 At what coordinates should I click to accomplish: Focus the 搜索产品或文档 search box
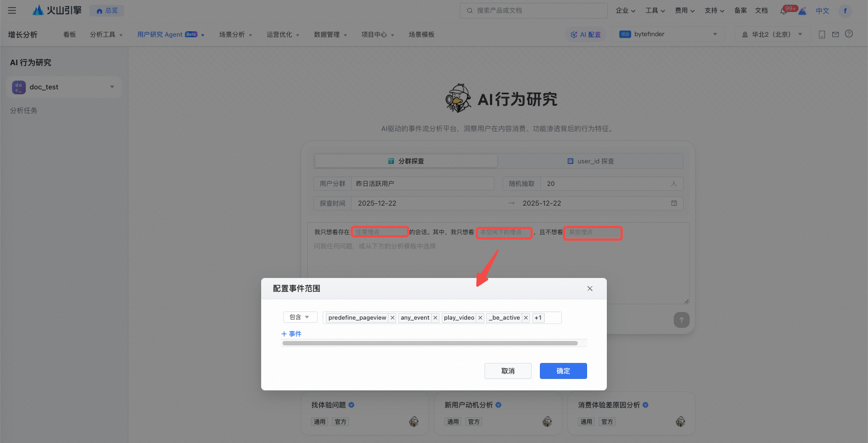coord(534,10)
